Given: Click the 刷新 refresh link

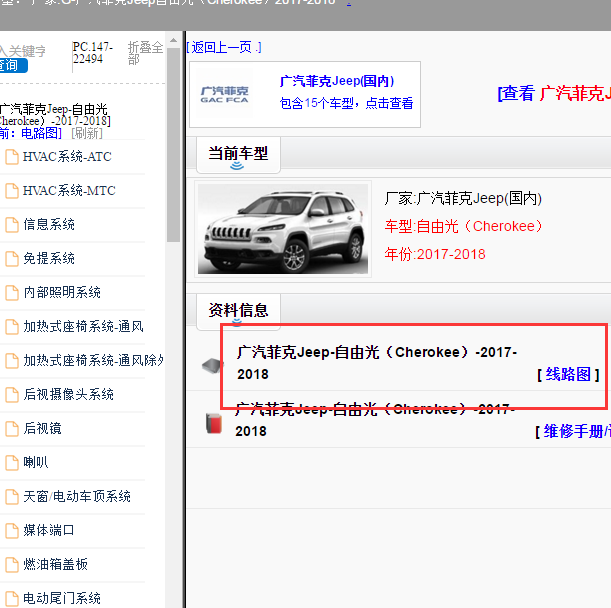Looking at the screenshot, I should pos(87,133).
